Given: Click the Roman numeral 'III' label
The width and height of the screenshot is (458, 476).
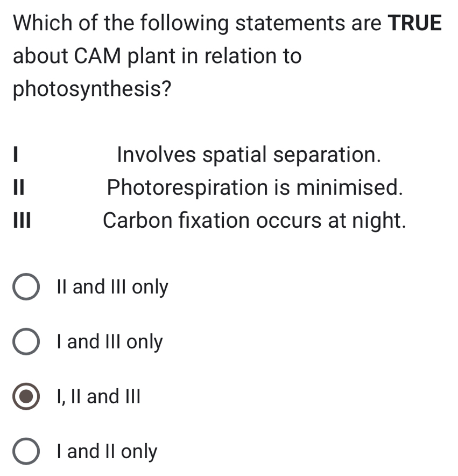Looking at the screenshot, I should (x=19, y=220).
